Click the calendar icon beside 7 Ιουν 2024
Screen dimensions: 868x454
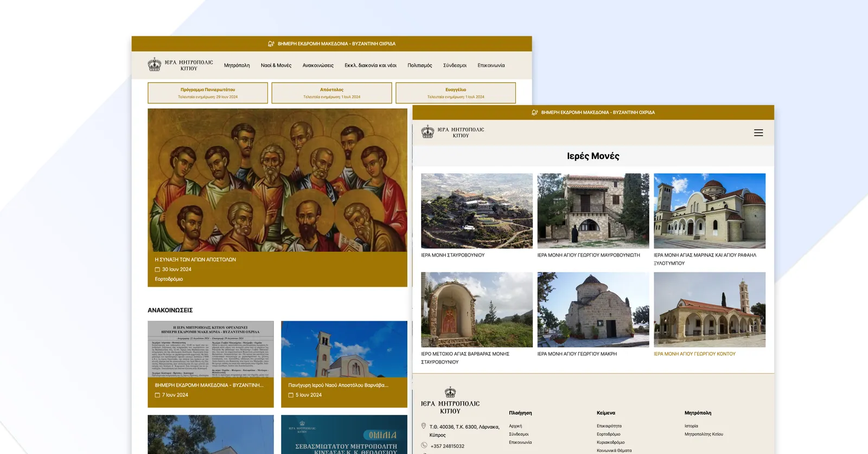[x=157, y=395]
